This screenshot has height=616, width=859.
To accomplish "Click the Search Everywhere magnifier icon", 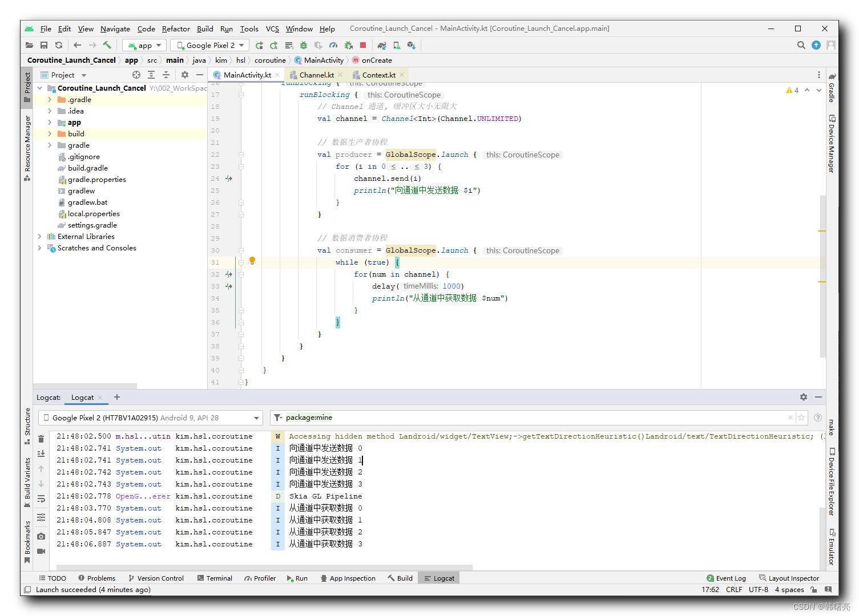I will [x=801, y=45].
